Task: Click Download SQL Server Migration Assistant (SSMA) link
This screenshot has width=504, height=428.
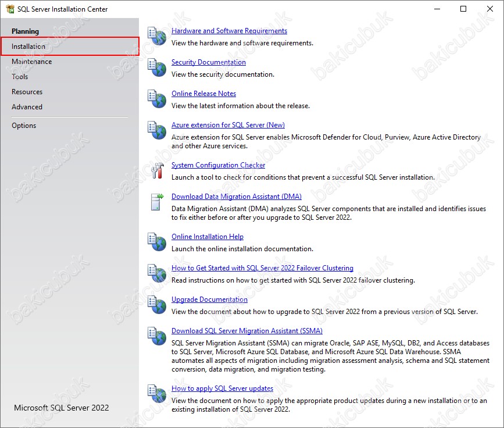Action: [247, 330]
